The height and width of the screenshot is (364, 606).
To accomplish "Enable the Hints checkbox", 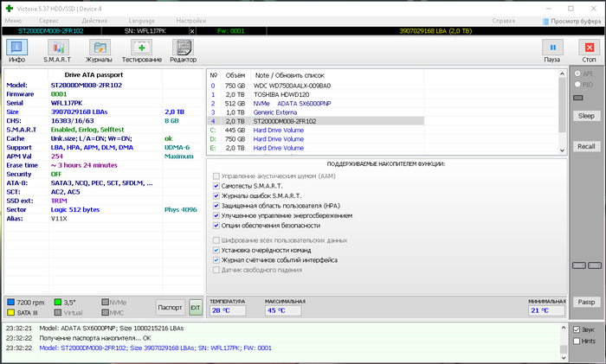I will [x=577, y=341].
